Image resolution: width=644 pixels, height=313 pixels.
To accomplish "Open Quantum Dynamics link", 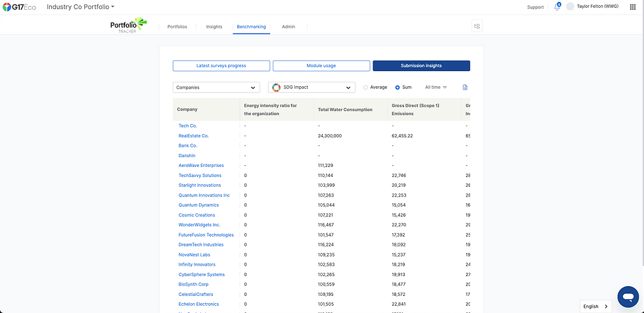I will [198, 205].
